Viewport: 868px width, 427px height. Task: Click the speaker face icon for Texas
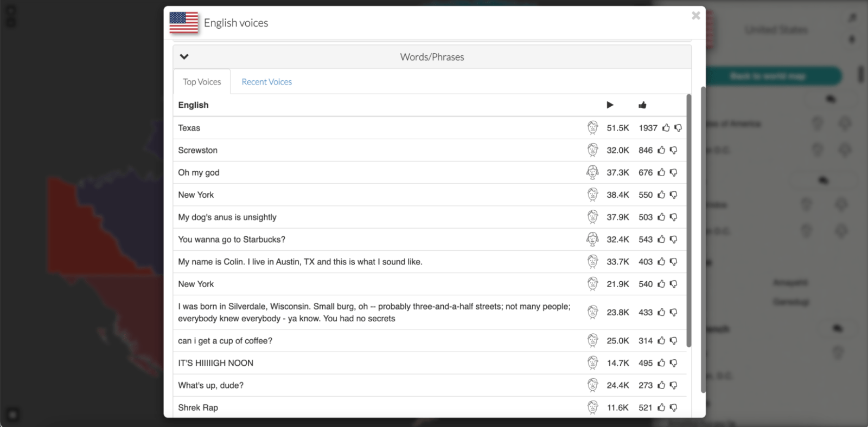(x=592, y=128)
